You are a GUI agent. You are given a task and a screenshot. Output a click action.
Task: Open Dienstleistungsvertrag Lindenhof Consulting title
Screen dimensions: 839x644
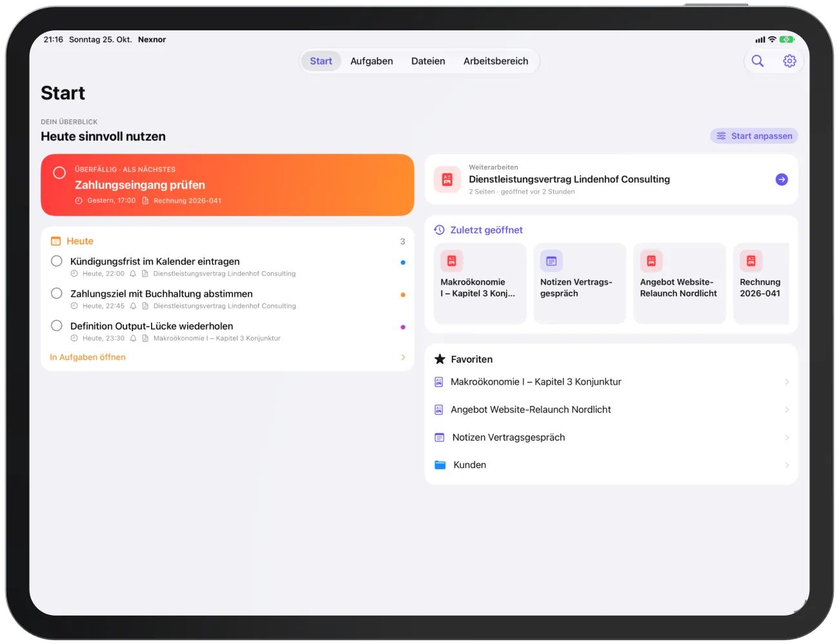[569, 179]
